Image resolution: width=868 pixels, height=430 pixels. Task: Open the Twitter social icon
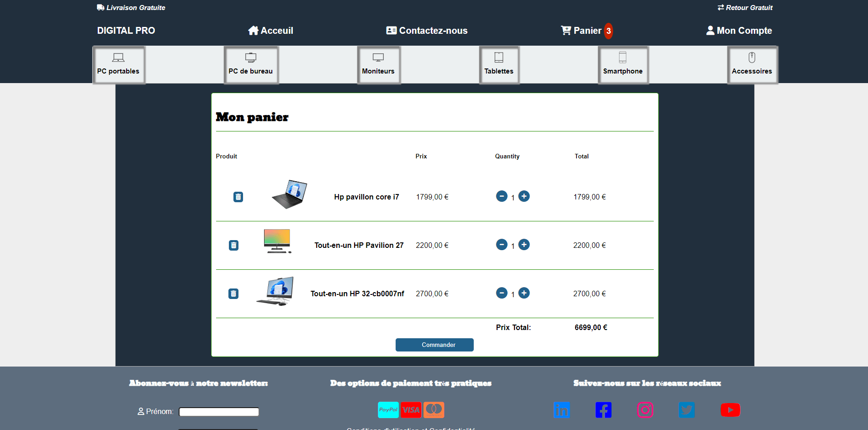coord(687,410)
